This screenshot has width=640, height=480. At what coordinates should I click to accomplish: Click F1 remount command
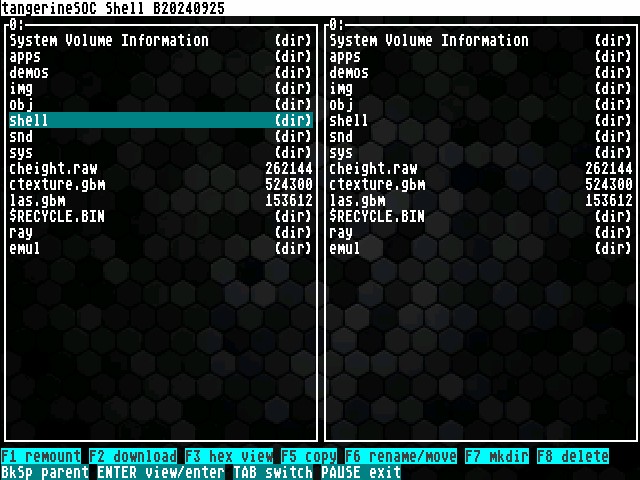(41, 456)
